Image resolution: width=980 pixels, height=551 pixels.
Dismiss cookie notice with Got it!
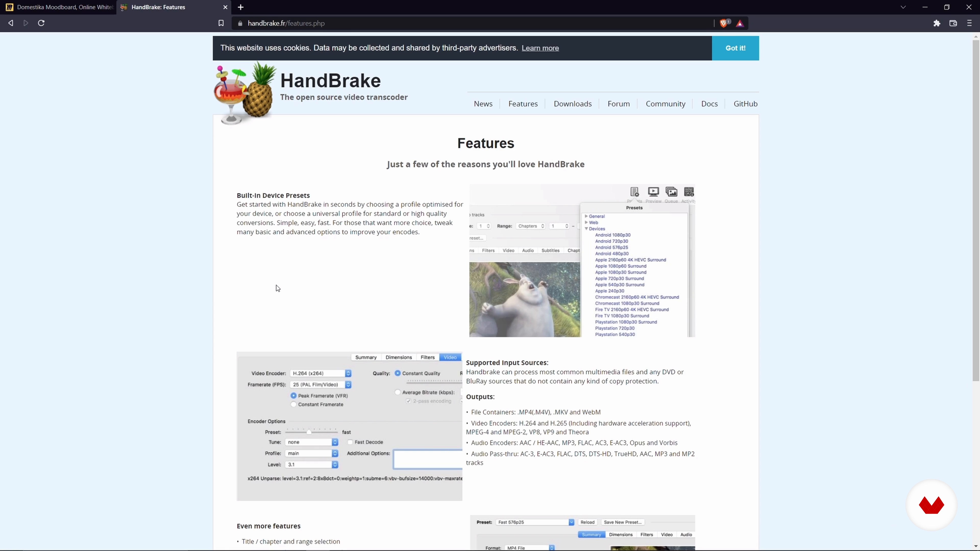coord(735,48)
